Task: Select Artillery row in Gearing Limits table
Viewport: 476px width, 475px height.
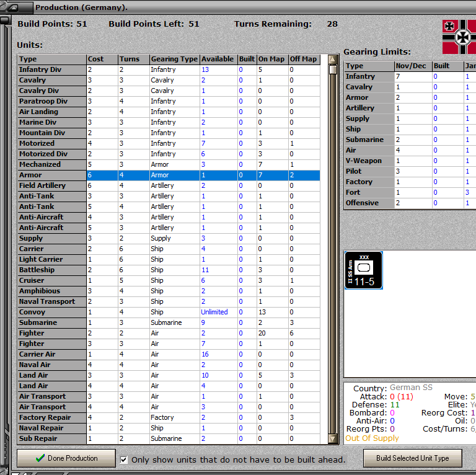Action: point(410,108)
